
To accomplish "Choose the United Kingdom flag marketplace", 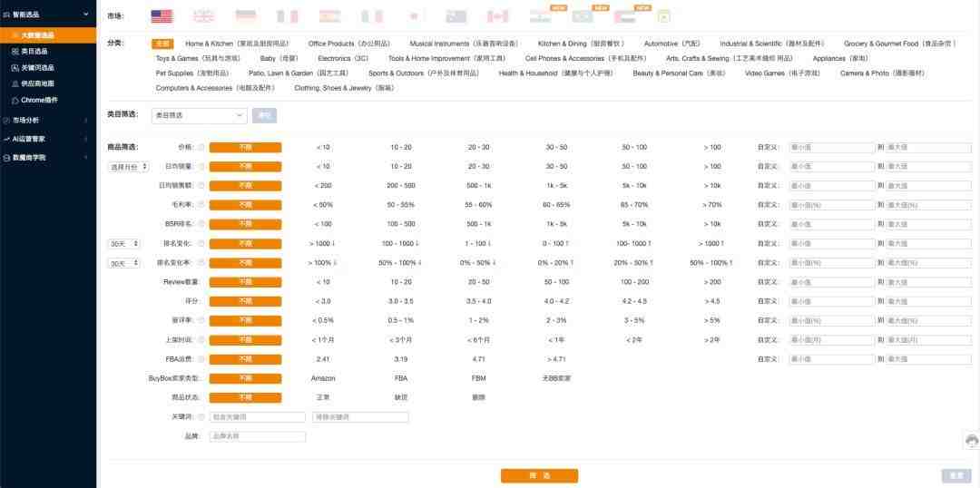I will point(203,16).
